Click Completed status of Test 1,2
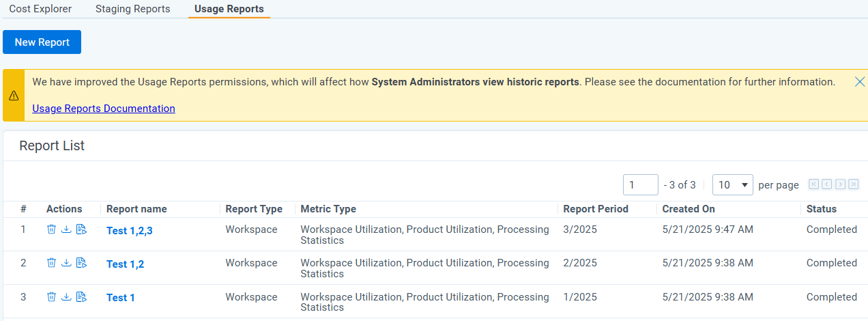 832,263
